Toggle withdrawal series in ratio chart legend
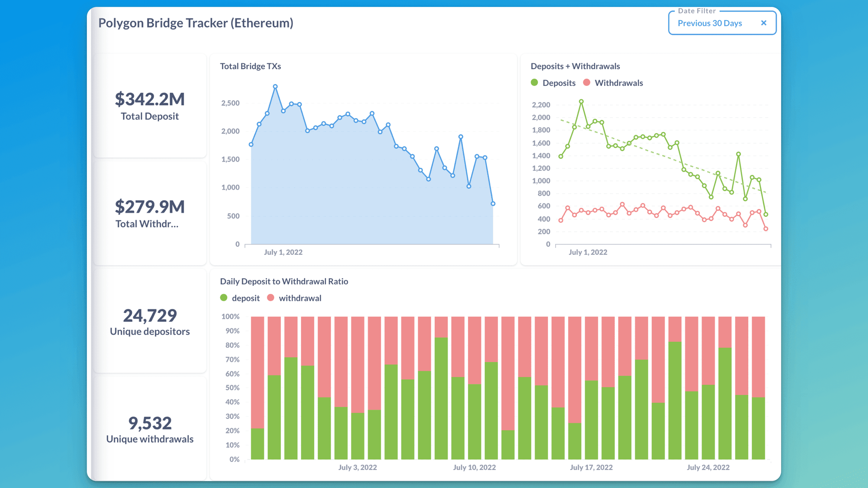This screenshot has height=488, width=868. pyautogui.click(x=294, y=298)
